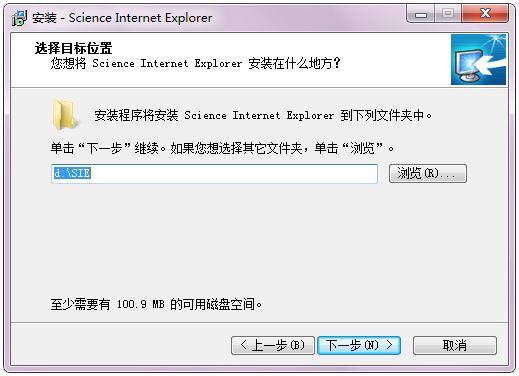Click the 100.9 MB disk space notice

pos(156,304)
